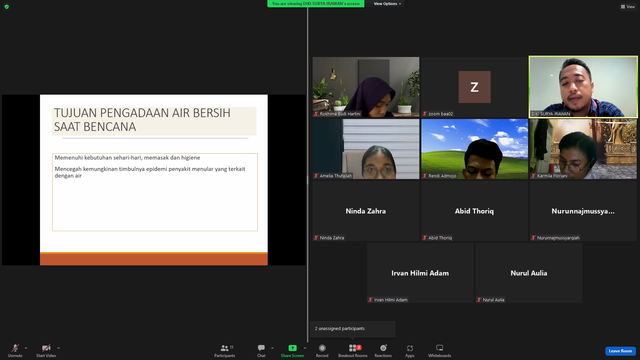Viewport: 640px width, 360px height.
Task: Click the muted mic icon on Rodhima Budi Hartini
Action: tap(316, 113)
